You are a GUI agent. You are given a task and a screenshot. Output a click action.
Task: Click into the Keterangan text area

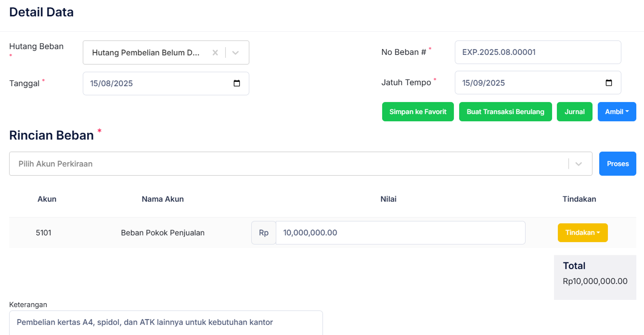[166, 322]
